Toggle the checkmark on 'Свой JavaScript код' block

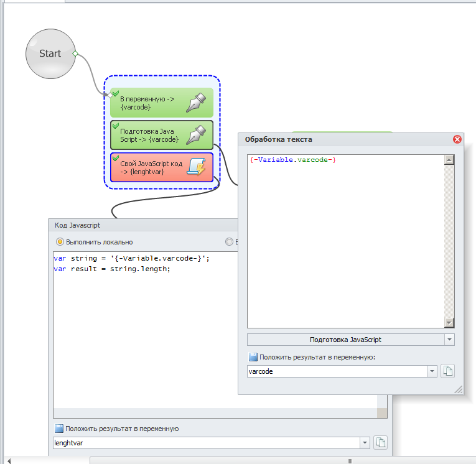click(x=115, y=159)
